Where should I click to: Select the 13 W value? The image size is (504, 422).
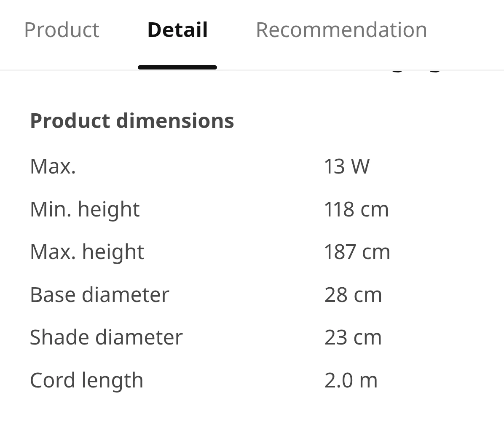346,166
